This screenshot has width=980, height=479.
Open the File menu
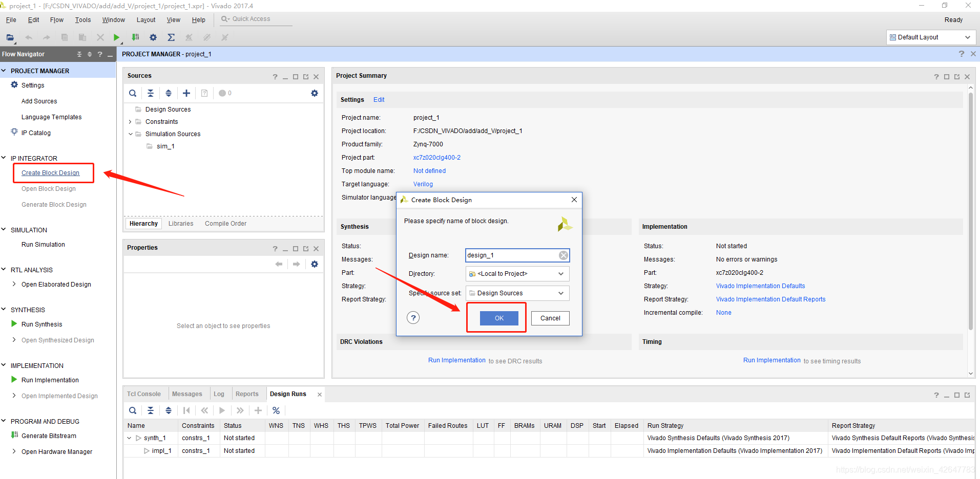tap(11, 20)
